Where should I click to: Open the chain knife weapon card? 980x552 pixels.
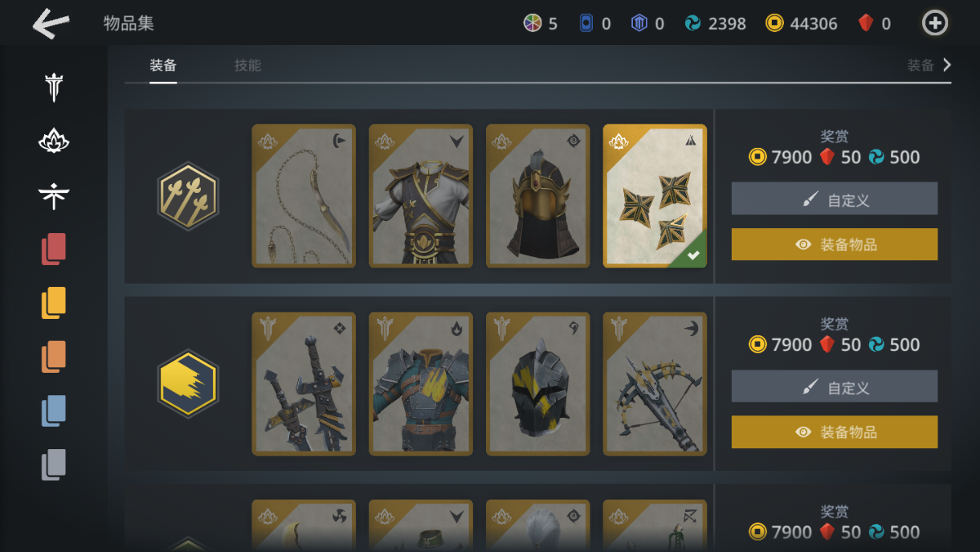point(304,195)
